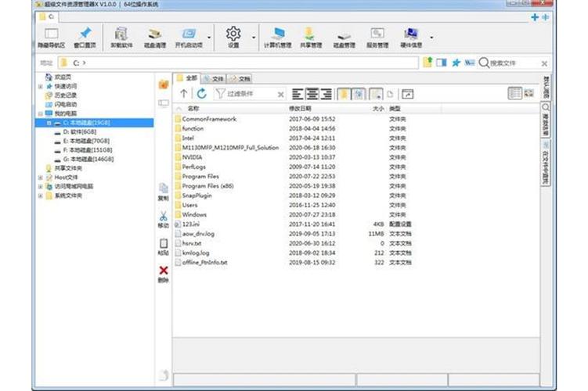
Task: Switch to the 文档 tab
Action: pyautogui.click(x=240, y=79)
